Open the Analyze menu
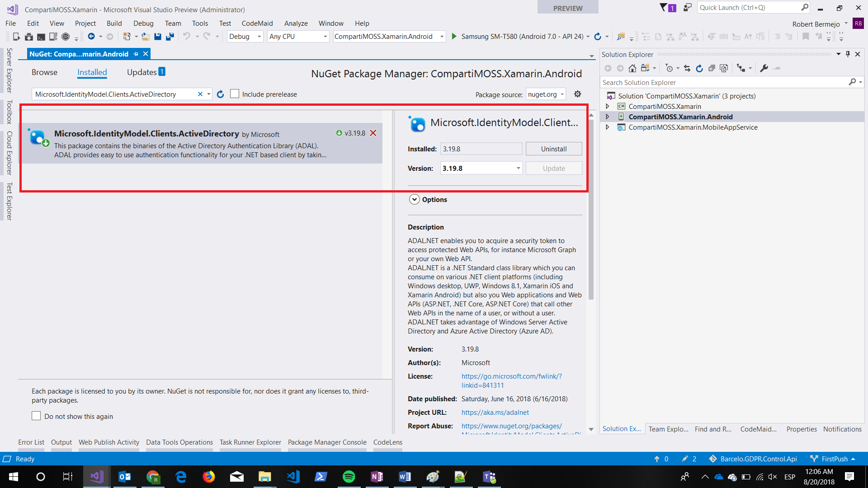The width and height of the screenshot is (868, 488). click(296, 23)
